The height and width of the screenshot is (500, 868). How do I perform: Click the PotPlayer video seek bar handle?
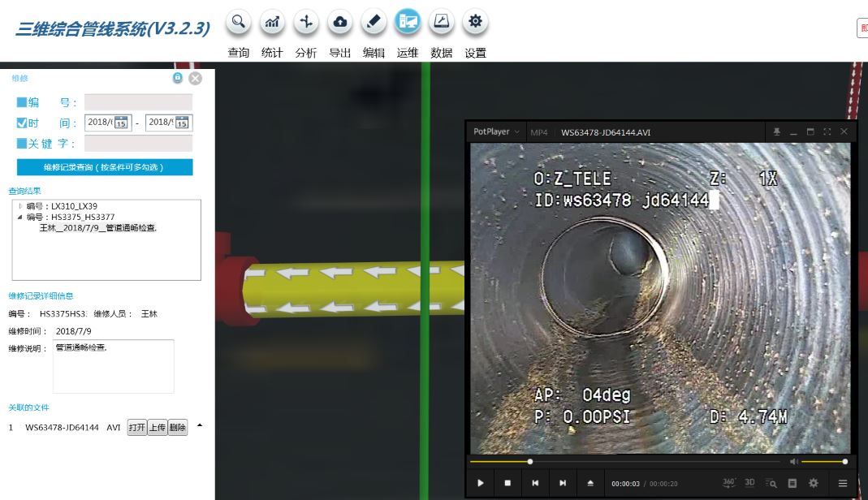click(x=529, y=461)
